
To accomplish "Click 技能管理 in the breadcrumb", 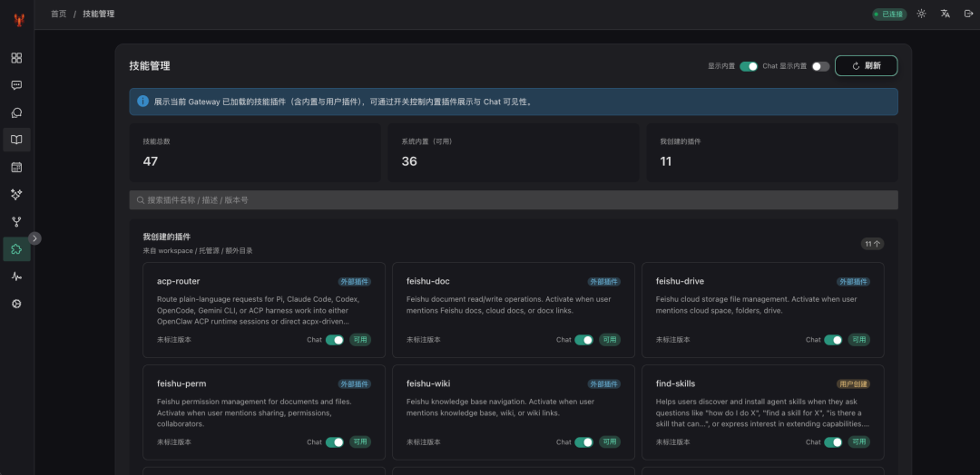I will tap(99, 14).
